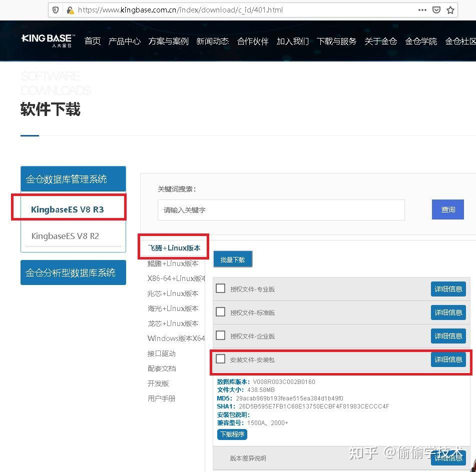The width and height of the screenshot is (476, 472).
Task: Open the 方案与案例 navigation item
Action: pos(169,41)
